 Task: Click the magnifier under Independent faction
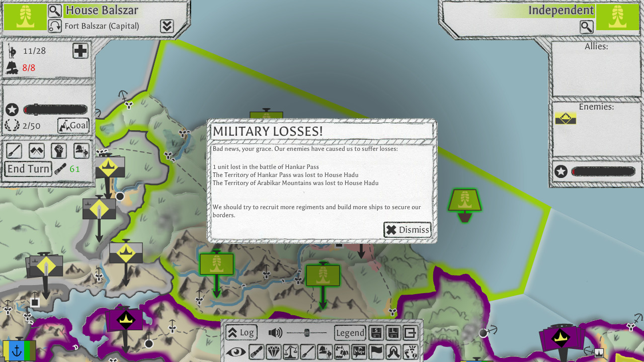coord(587,27)
